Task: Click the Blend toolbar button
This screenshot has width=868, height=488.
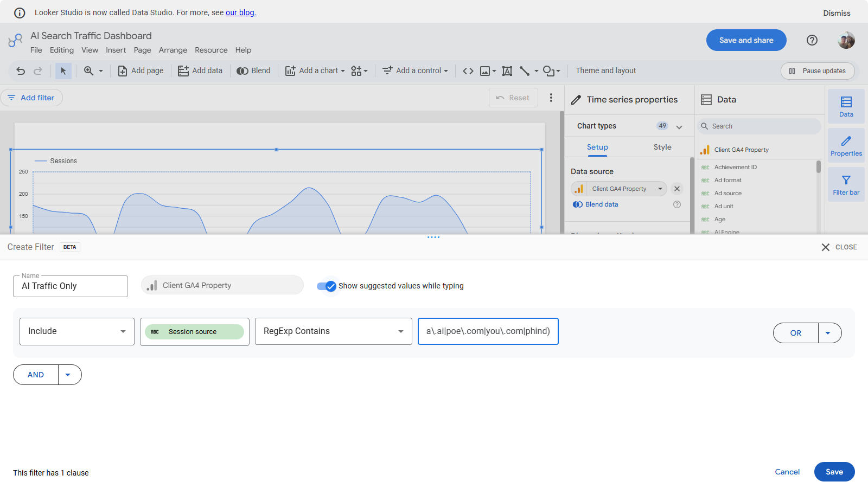Action: tap(253, 70)
